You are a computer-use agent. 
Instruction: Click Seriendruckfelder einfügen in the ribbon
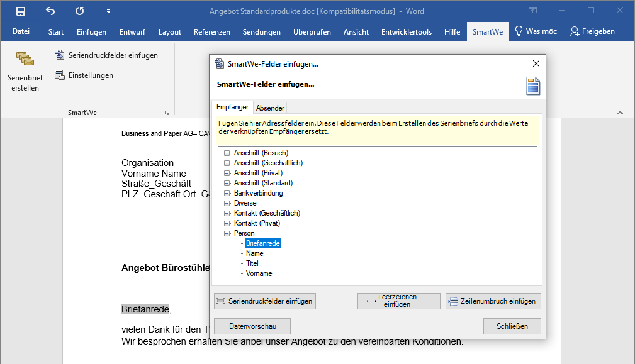tap(106, 55)
